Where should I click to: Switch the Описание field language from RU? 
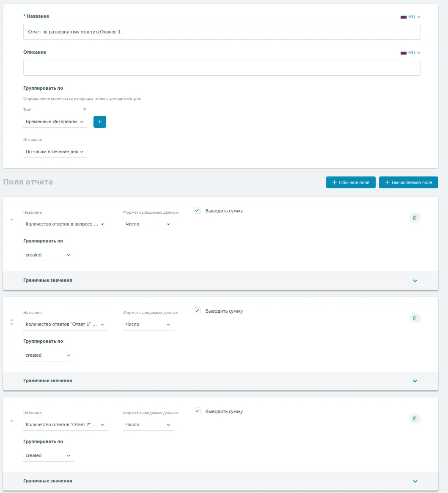(x=410, y=52)
